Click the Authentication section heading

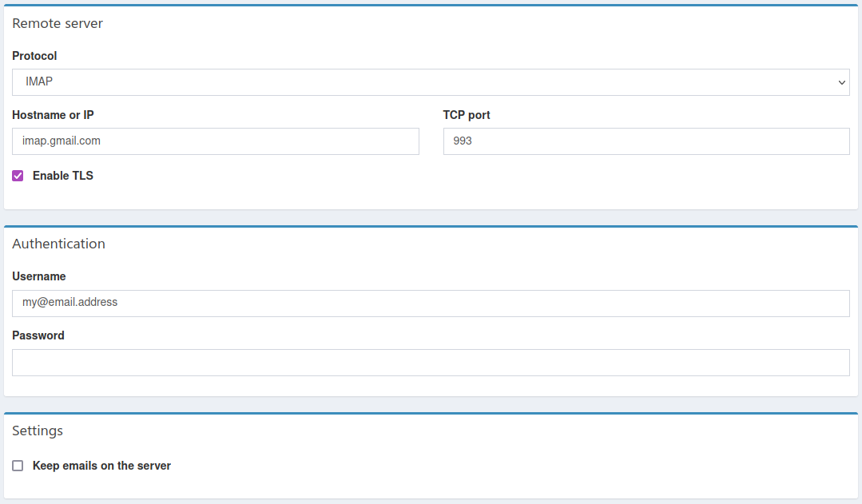(x=59, y=244)
